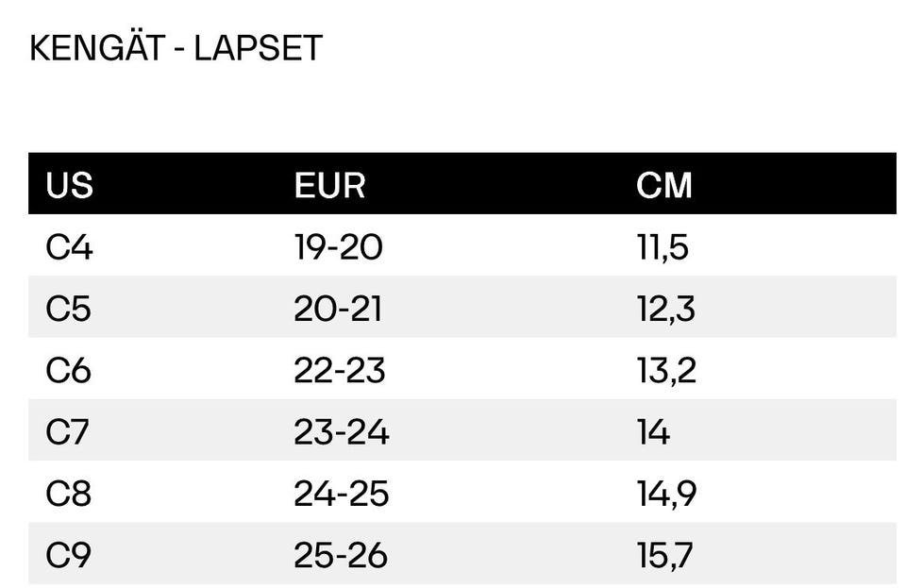
Task: Click the 15,7 cm value
Action: click(665, 555)
